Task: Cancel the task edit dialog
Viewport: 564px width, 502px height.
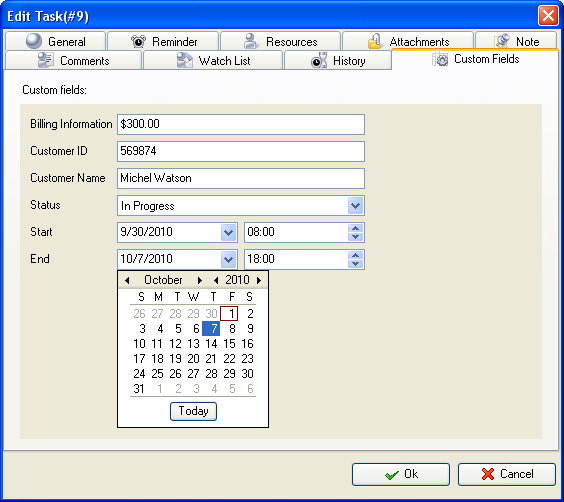Action: pos(507,474)
